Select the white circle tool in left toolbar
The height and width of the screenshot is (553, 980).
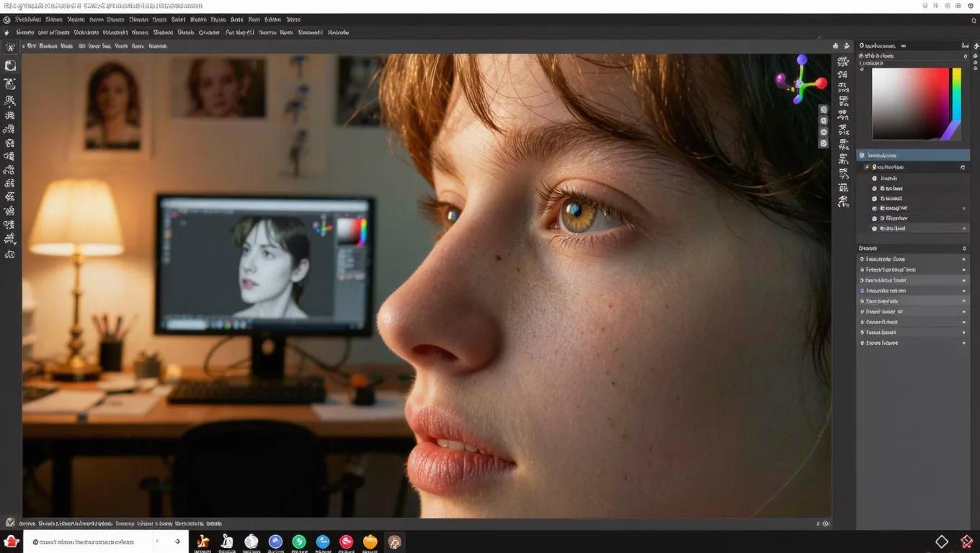pos(10,66)
